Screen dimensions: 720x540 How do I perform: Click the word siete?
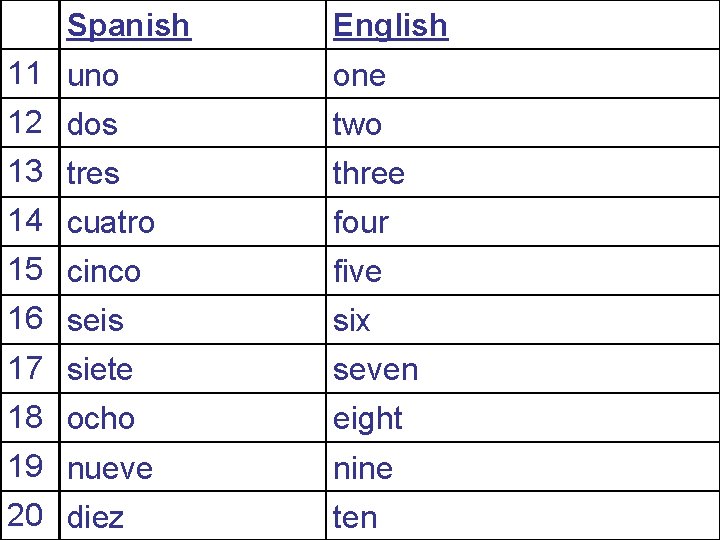(x=99, y=369)
